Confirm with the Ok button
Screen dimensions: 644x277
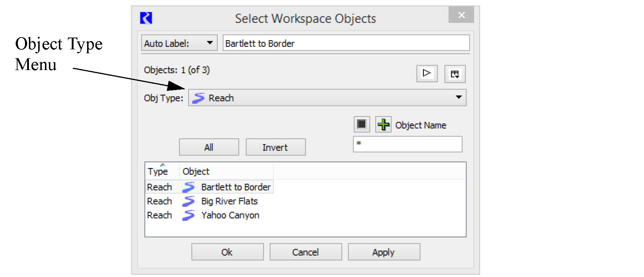pyautogui.click(x=227, y=252)
